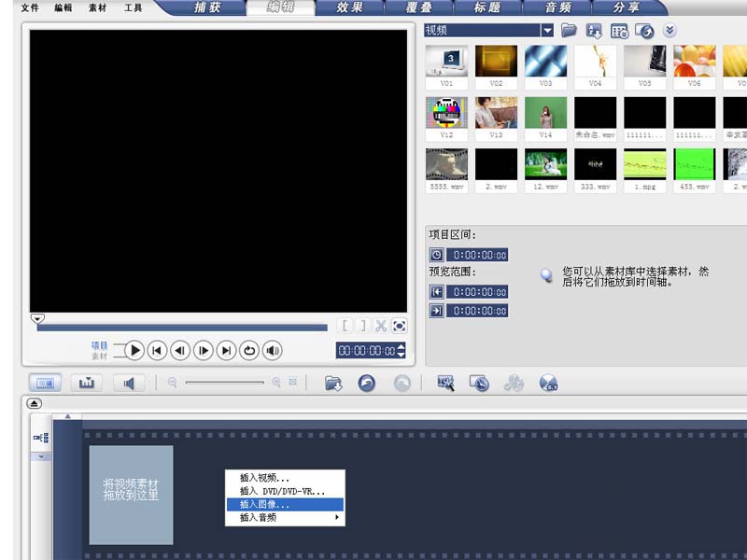Expand the 插入音频 submenu
This screenshot has height=560, width=747.
click(285, 518)
